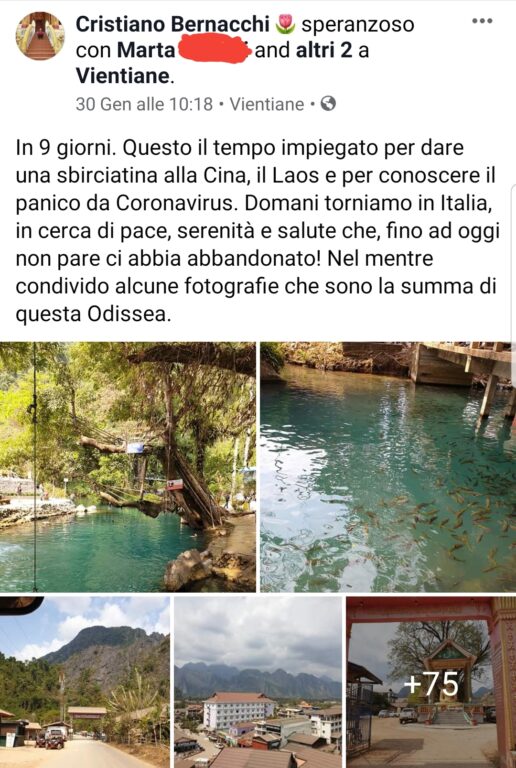Screen dimensions: 516x768
Task: Open Cristiano Bernacchi's profile picture
Action: pos(40,36)
